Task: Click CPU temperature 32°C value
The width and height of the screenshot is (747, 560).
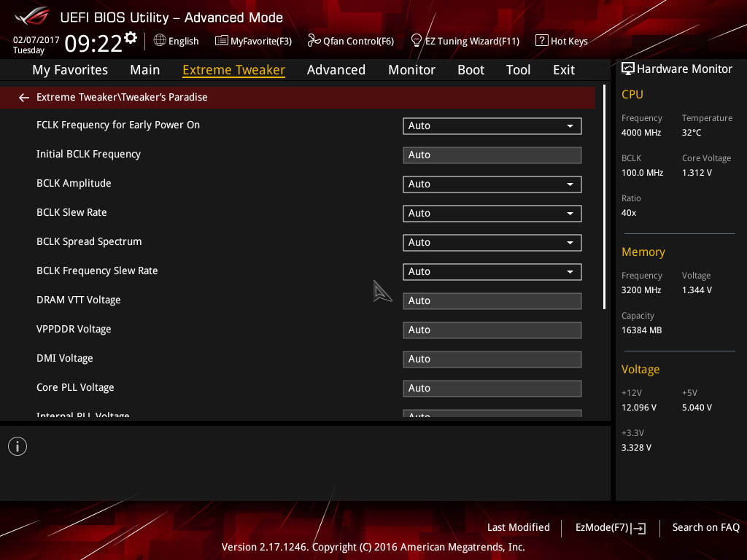Action: [x=692, y=133]
